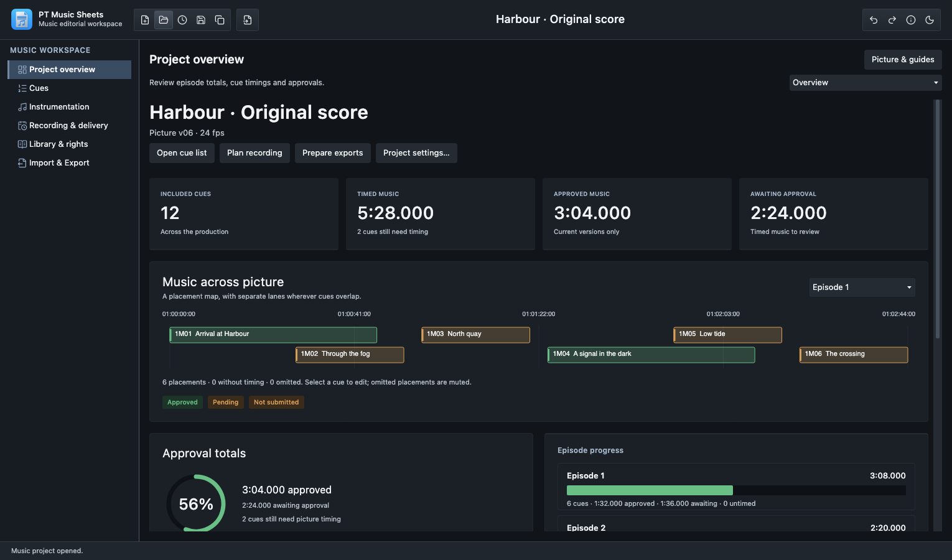952x560 pixels.
Task: Switch to Import & Export
Action: pyautogui.click(x=70, y=163)
